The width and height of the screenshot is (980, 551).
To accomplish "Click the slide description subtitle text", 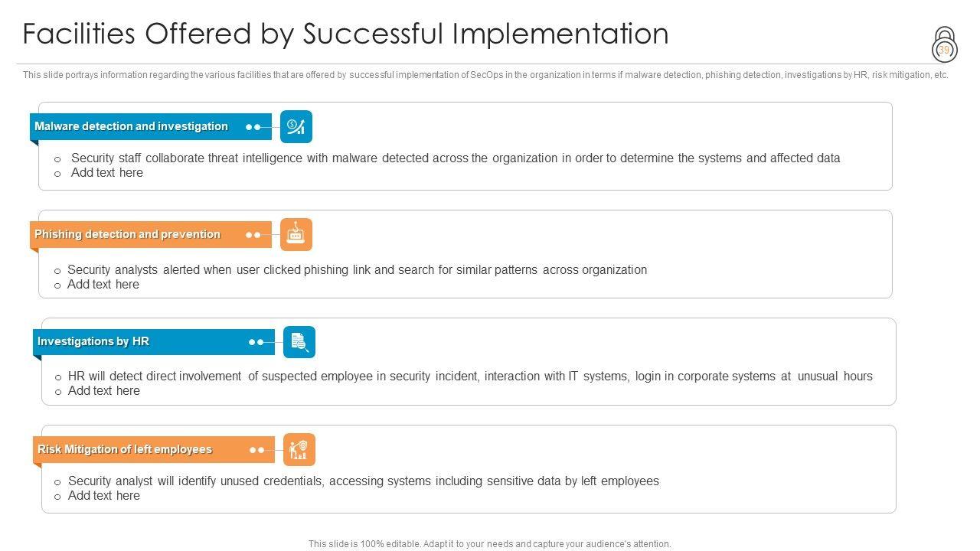I will click(x=485, y=75).
